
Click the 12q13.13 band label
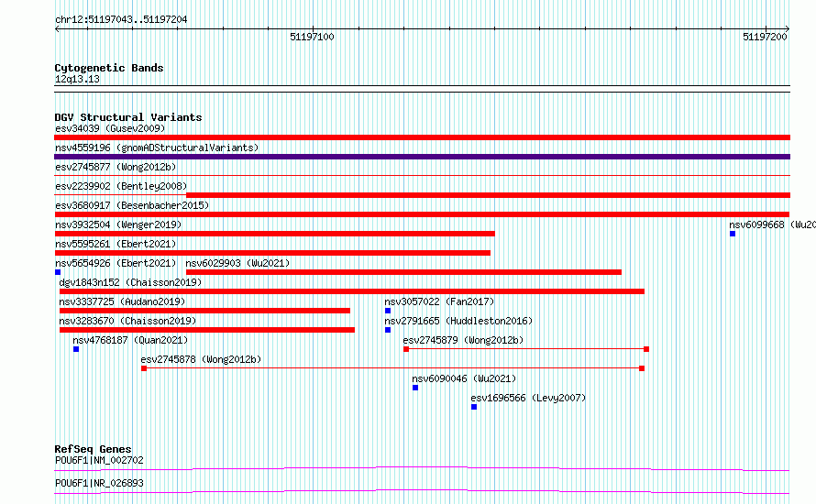pyautogui.click(x=77, y=80)
